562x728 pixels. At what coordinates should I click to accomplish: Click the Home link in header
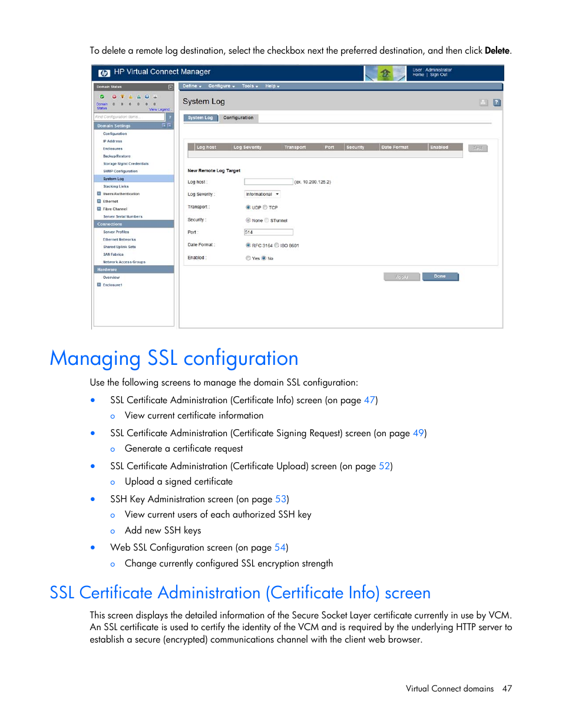[418, 75]
